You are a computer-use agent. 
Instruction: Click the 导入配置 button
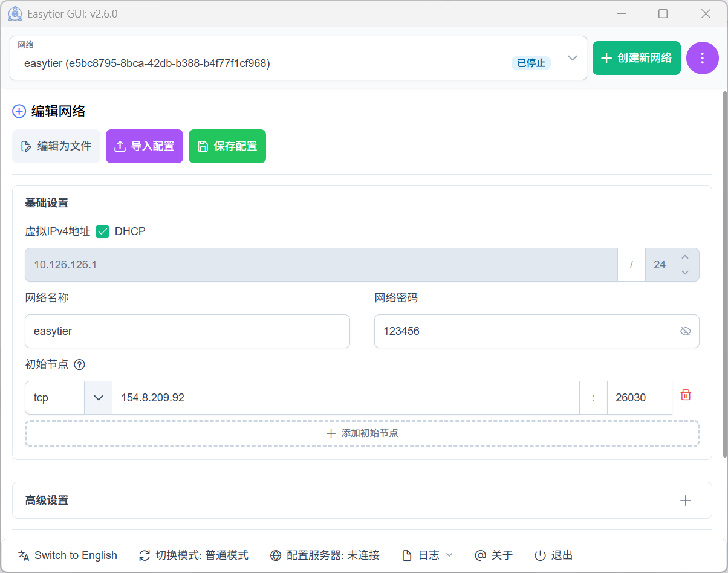coord(145,146)
